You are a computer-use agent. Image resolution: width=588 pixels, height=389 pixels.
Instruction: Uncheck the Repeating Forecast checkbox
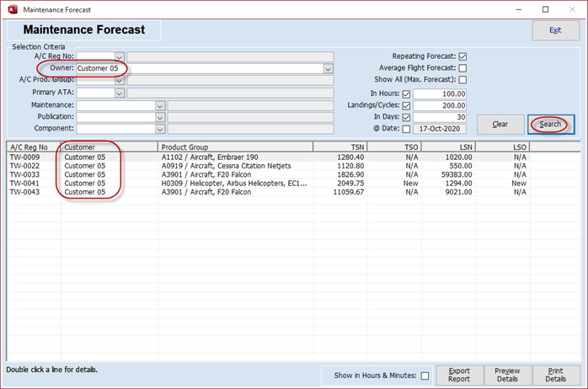(x=462, y=56)
